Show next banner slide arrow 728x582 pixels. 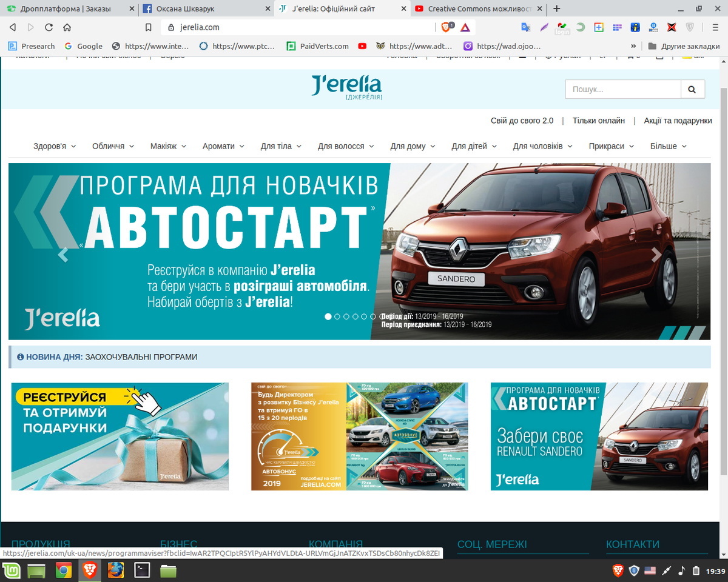click(656, 255)
